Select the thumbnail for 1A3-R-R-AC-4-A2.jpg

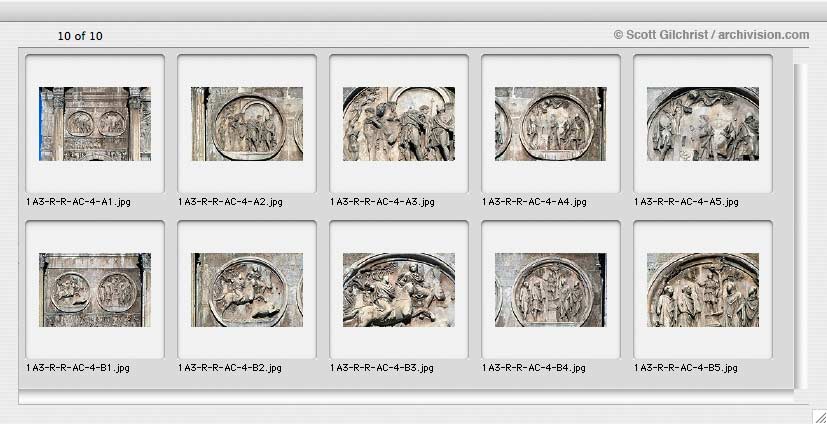tap(247, 124)
